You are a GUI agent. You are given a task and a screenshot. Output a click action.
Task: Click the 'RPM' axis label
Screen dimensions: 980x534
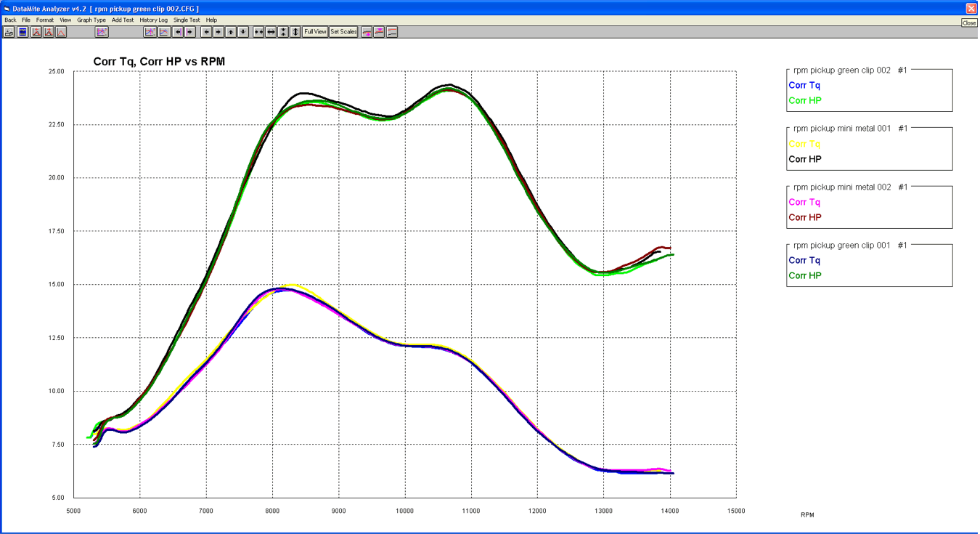tap(807, 515)
